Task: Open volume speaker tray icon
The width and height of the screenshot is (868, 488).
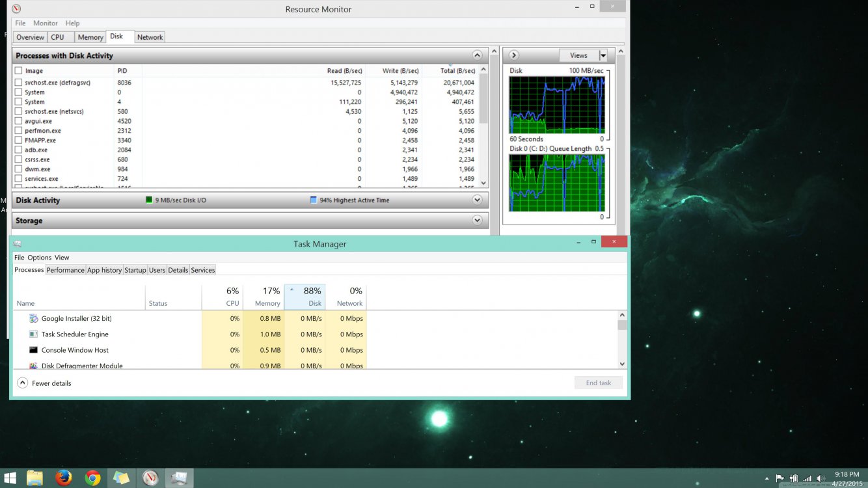Action: 821,479
